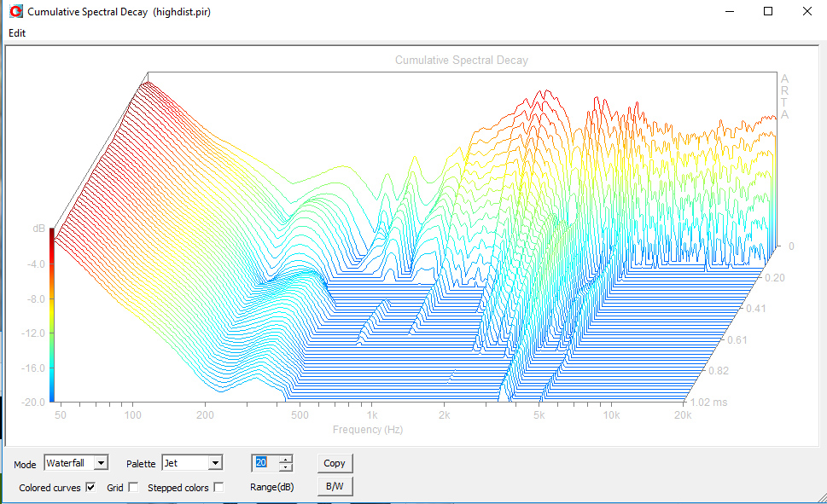Image resolution: width=827 pixels, height=504 pixels.
Task: Click the Copy button
Action: pos(335,463)
